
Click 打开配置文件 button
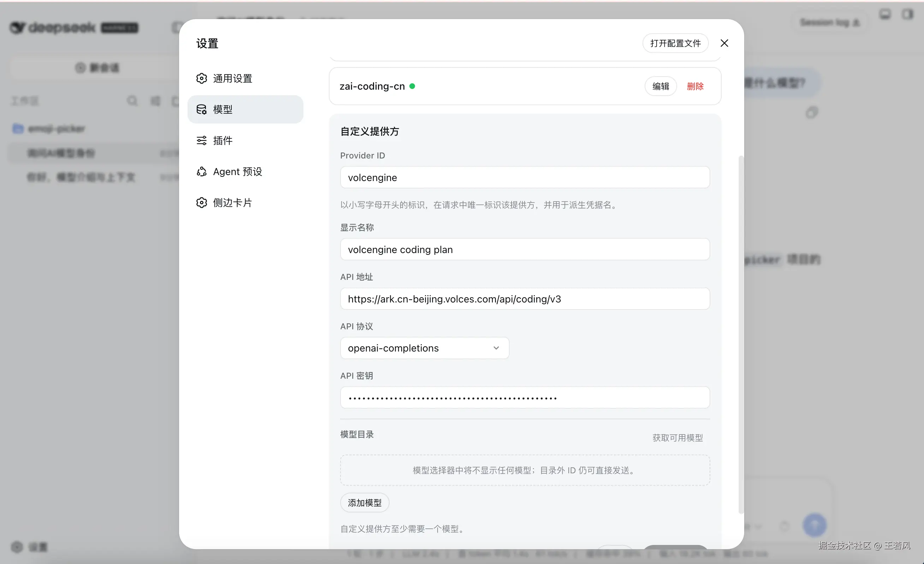[x=675, y=43]
